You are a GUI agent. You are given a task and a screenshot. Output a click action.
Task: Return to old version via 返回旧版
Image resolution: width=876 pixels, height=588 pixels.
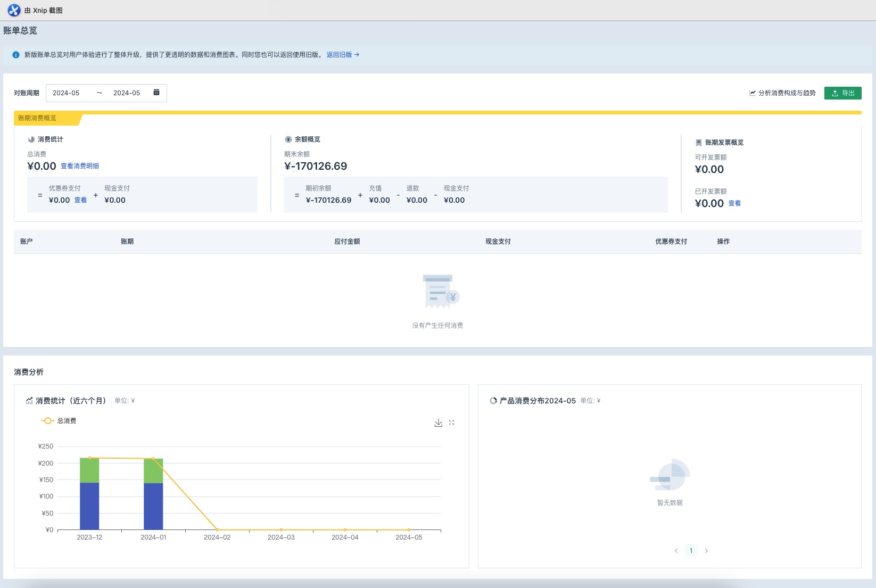click(342, 55)
